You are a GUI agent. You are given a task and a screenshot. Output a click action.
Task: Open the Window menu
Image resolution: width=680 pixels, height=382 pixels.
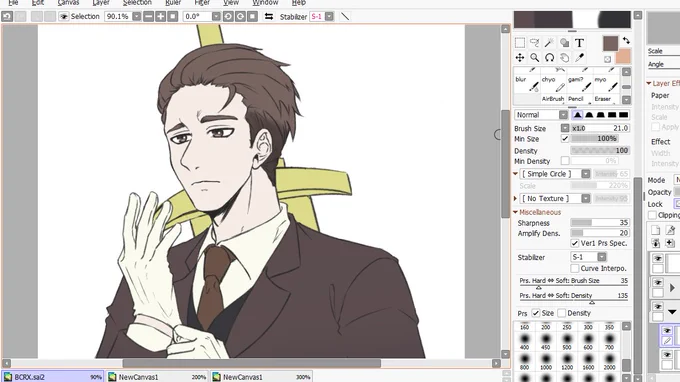click(265, 3)
